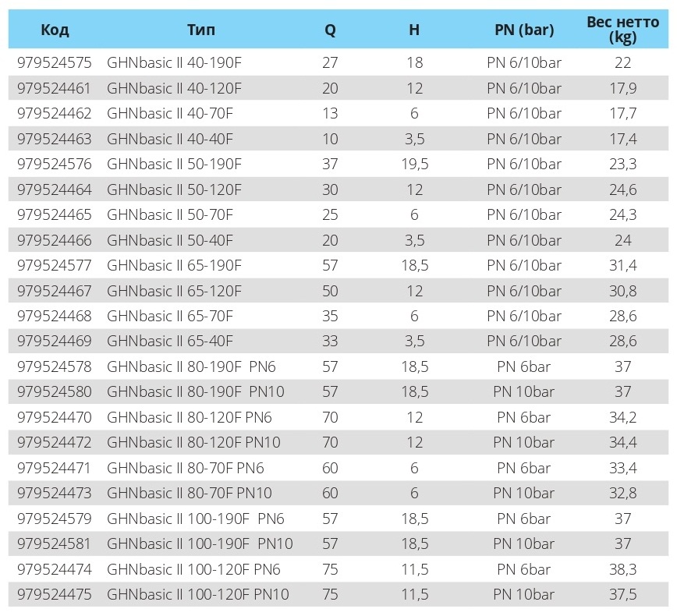Click the H column header

tap(414, 30)
